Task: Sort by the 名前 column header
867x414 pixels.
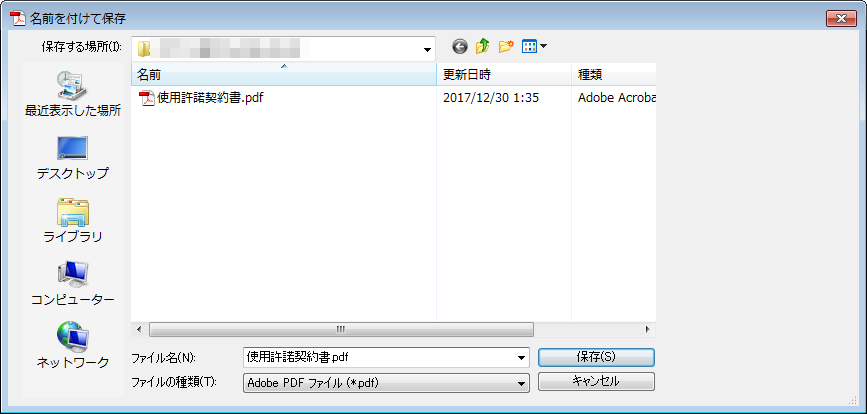Action: point(284,75)
